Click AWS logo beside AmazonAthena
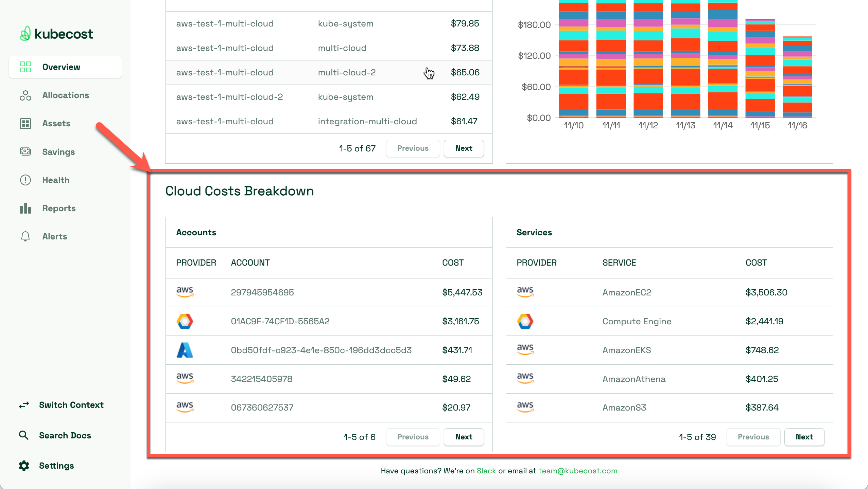868x489 pixels. [x=525, y=379]
